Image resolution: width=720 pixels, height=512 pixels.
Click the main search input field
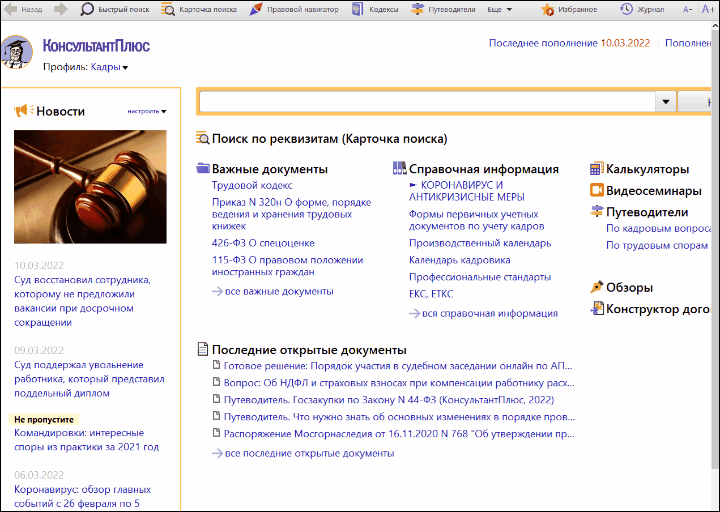[x=428, y=101]
